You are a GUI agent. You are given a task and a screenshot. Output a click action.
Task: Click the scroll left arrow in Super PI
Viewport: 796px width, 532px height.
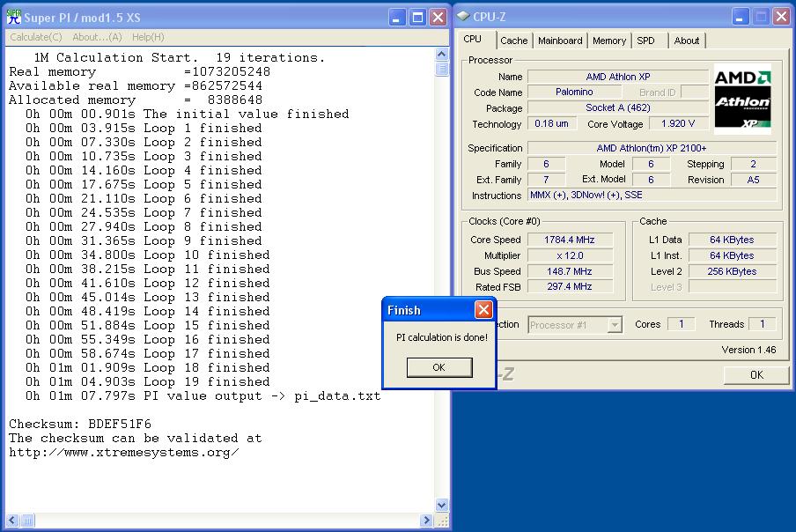click(x=12, y=520)
